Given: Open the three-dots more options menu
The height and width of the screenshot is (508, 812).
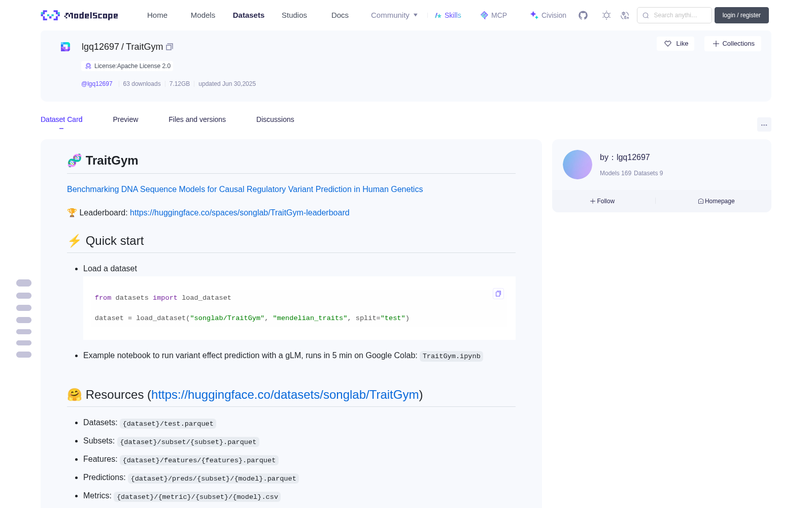Looking at the screenshot, I should point(764,124).
